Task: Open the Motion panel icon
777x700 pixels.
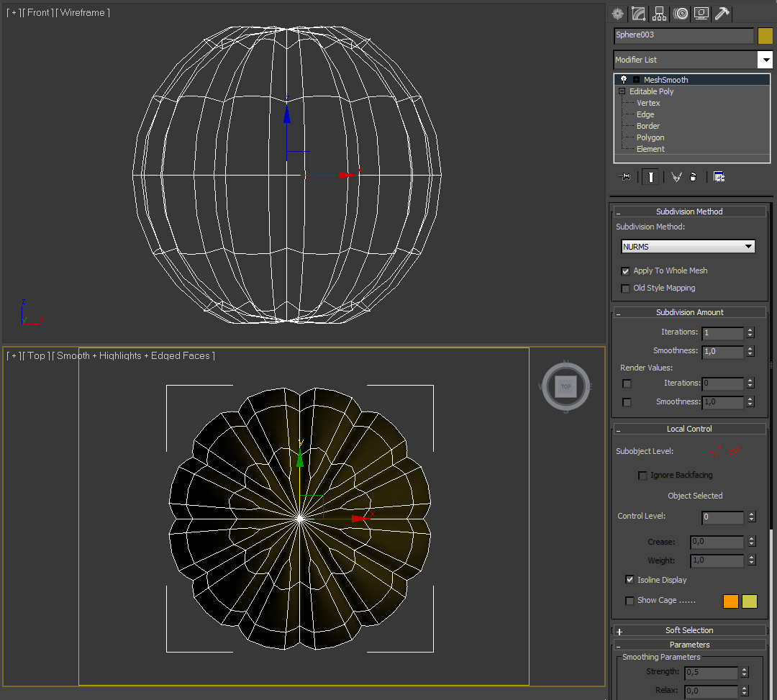Action: pyautogui.click(x=681, y=14)
